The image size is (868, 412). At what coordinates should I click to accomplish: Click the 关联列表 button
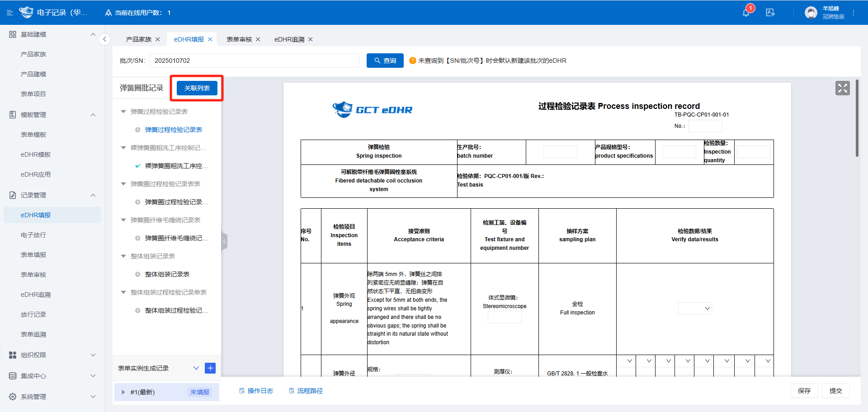tap(197, 88)
